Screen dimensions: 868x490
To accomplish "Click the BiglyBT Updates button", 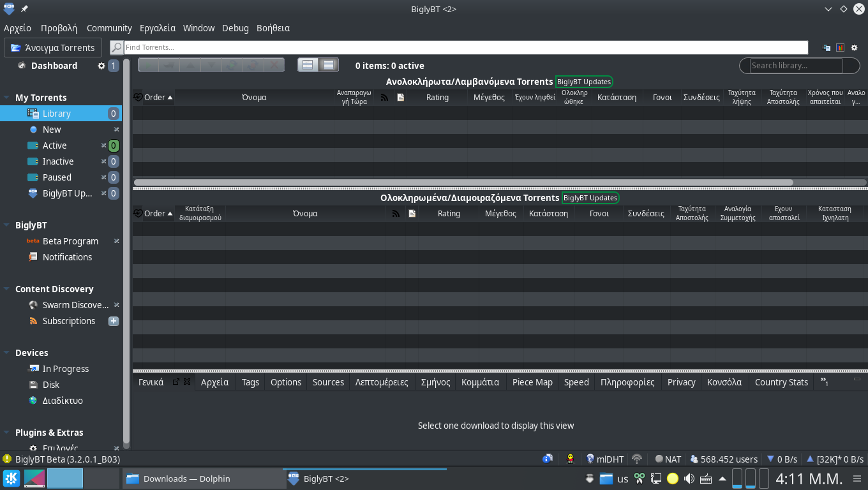I will click(585, 81).
